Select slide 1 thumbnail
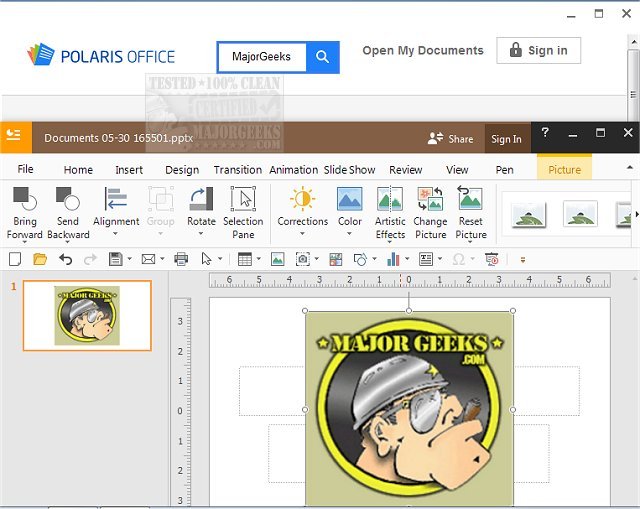Viewport: 640px width, 509px height. click(87, 316)
